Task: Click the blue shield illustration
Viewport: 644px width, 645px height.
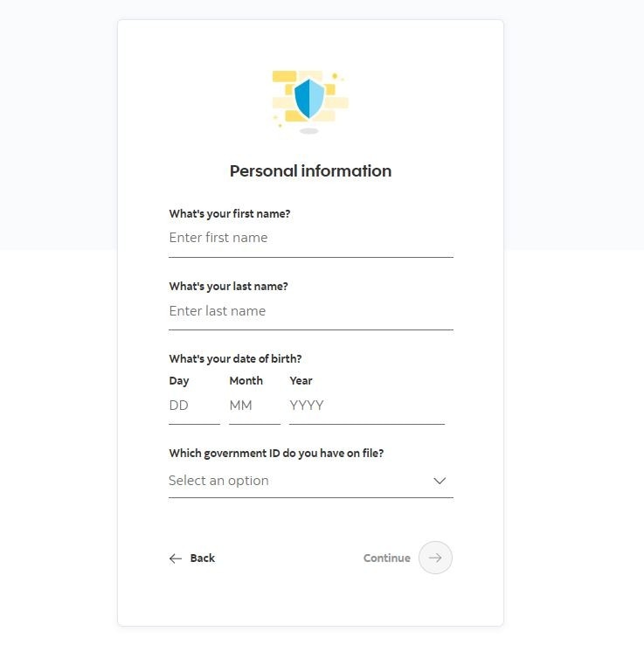Action: point(309,99)
